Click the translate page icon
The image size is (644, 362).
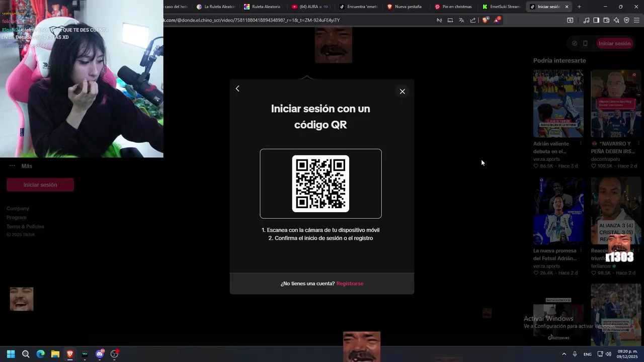click(x=461, y=20)
